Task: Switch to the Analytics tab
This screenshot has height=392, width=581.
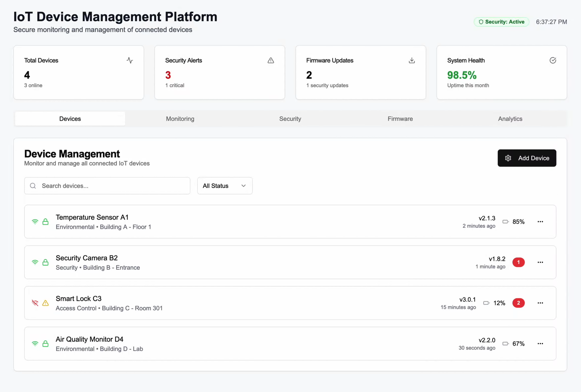Action: 510,119
